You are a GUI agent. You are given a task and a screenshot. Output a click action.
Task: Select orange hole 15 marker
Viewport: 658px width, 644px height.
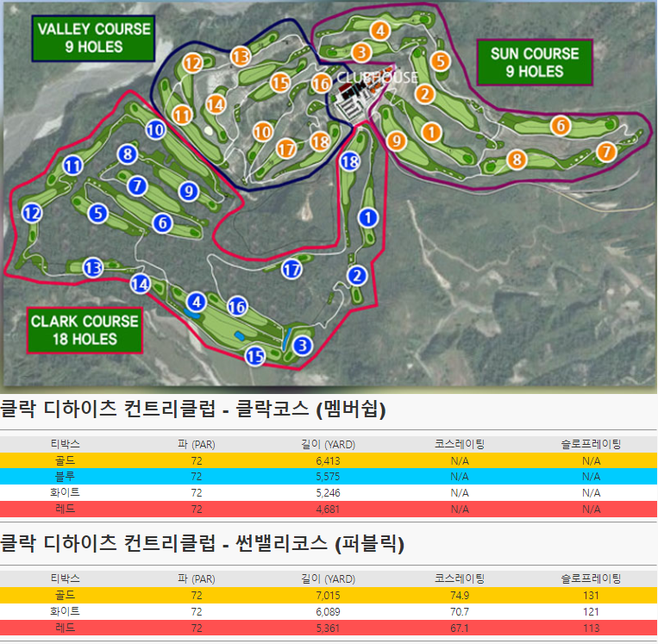pos(280,83)
